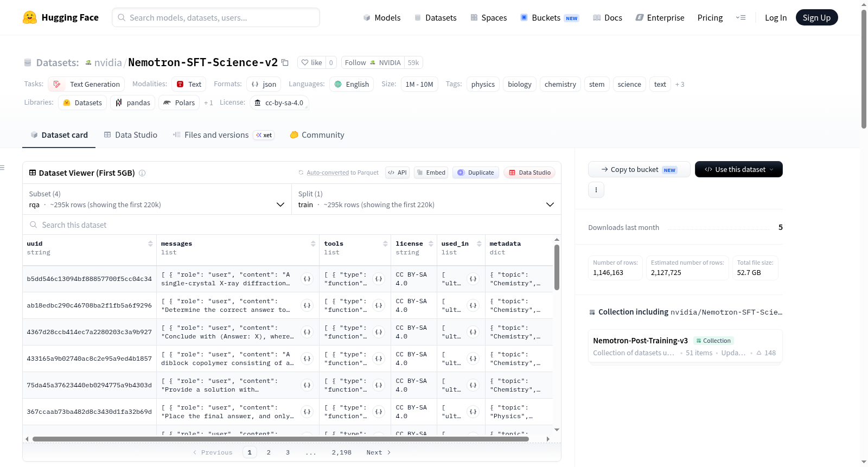Go to page 2,198 of results
The width and height of the screenshot is (868, 467).
click(x=342, y=452)
